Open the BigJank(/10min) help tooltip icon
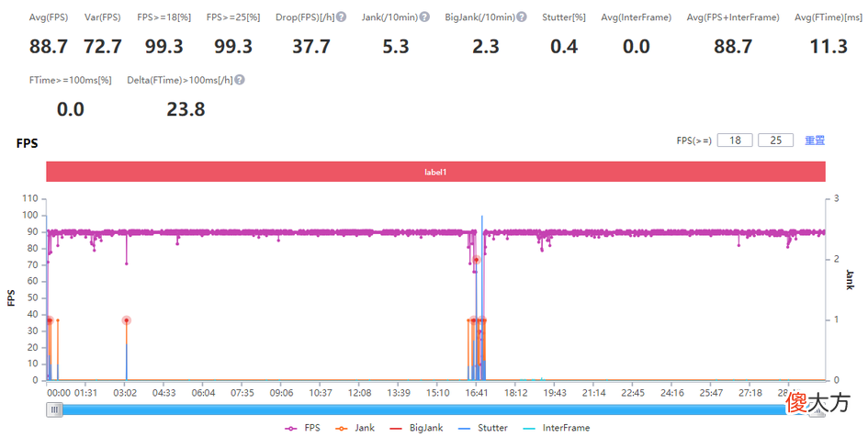 click(522, 17)
